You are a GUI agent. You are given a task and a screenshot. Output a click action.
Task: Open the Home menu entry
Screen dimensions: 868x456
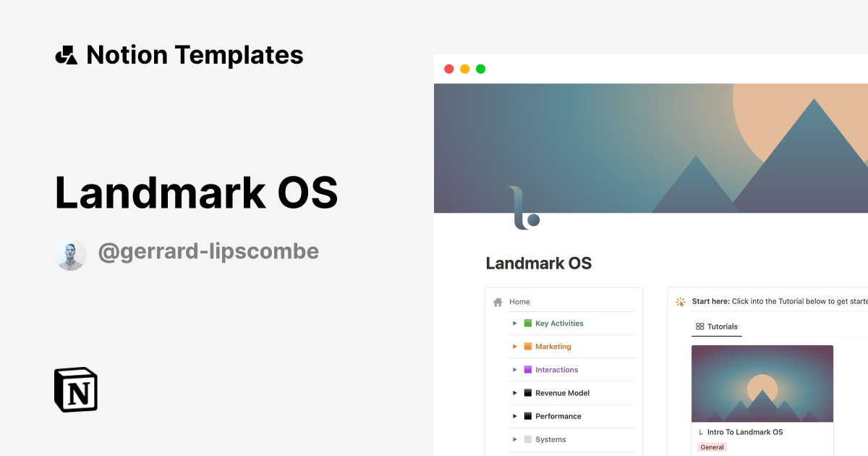pos(519,301)
